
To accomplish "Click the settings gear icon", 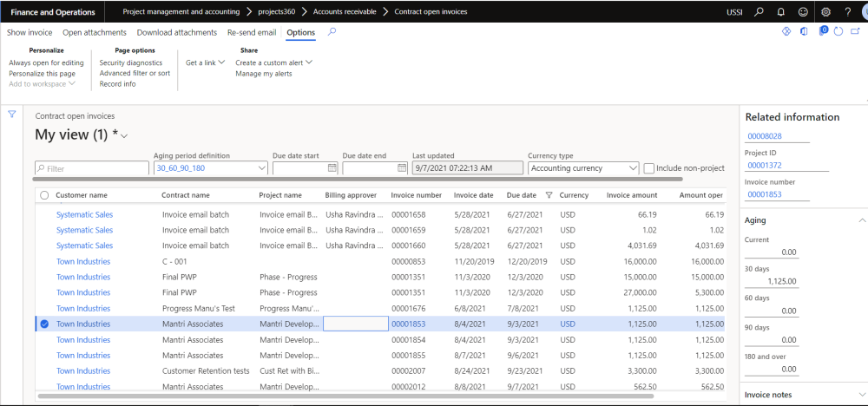I will (825, 12).
